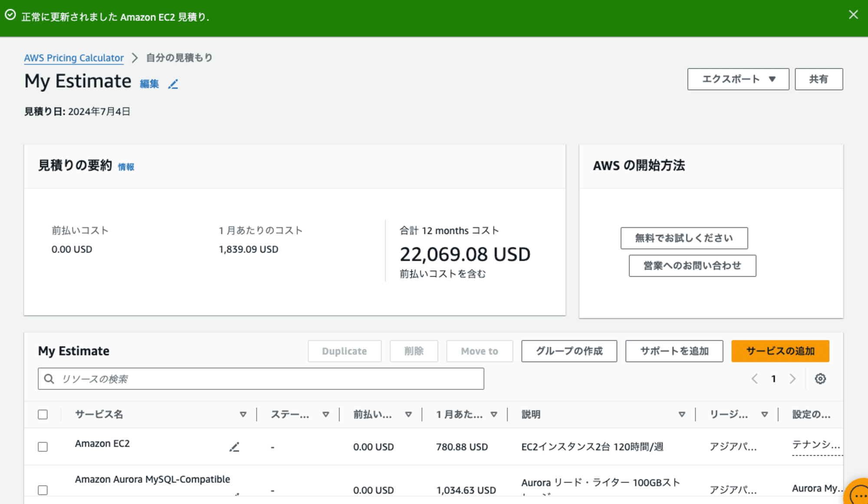Sort by 前払い... column arrow

tap(408, 414)
